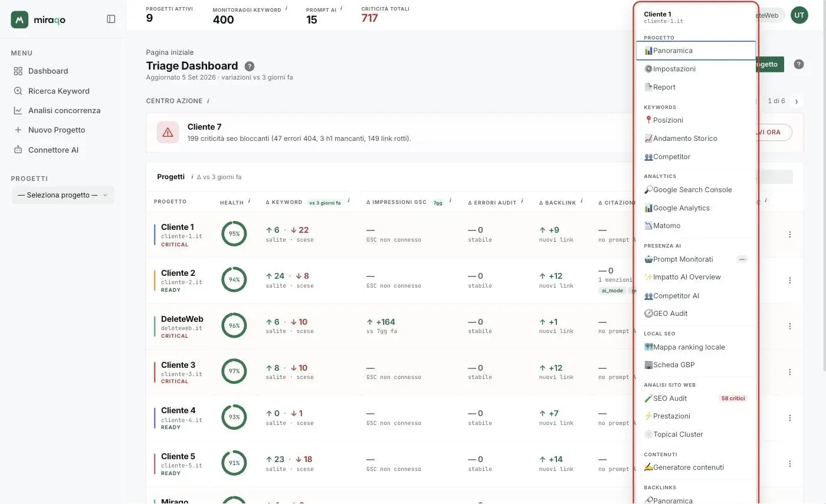Open the three-dot menu for DeleteWeb
This screenshot has height=504, width=826.
[x=790, y=326]
